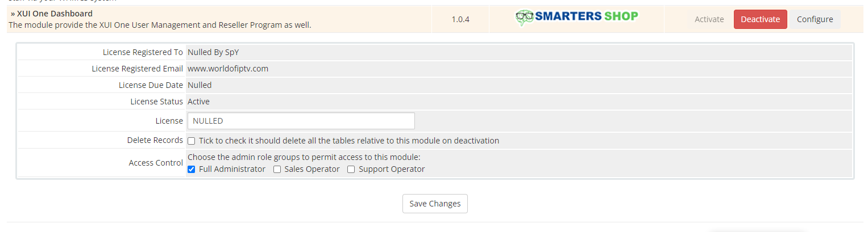Save Changes to the module configuration
This screenshot has height=232, width=868.
[435, 204]
